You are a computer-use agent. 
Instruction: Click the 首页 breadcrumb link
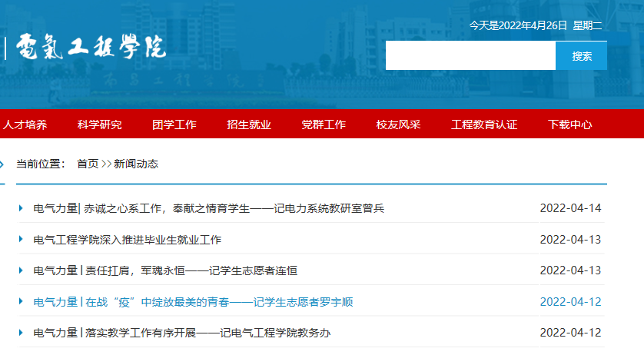pyautogui.click(x=88, y=164)
